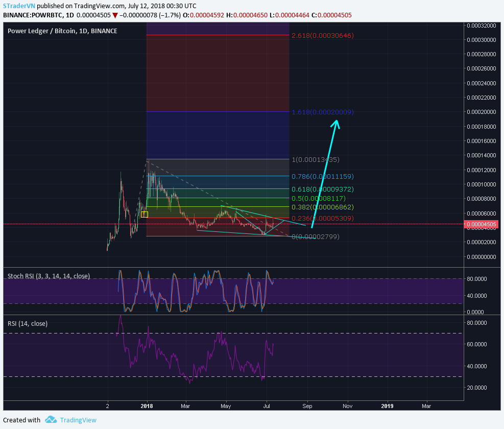Click the 0.618(0.00009372) Fibonacci level label
The image size is (504, 429).
[x=322, y=189]
